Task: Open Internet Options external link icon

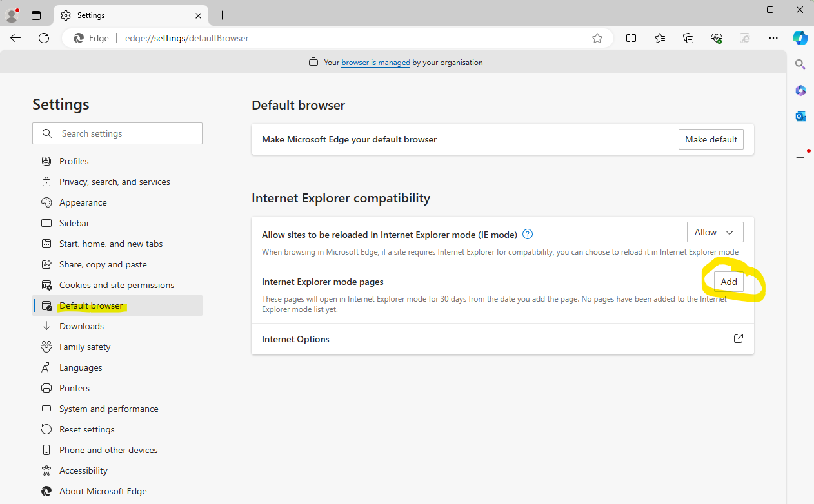Action: point(739,338)
